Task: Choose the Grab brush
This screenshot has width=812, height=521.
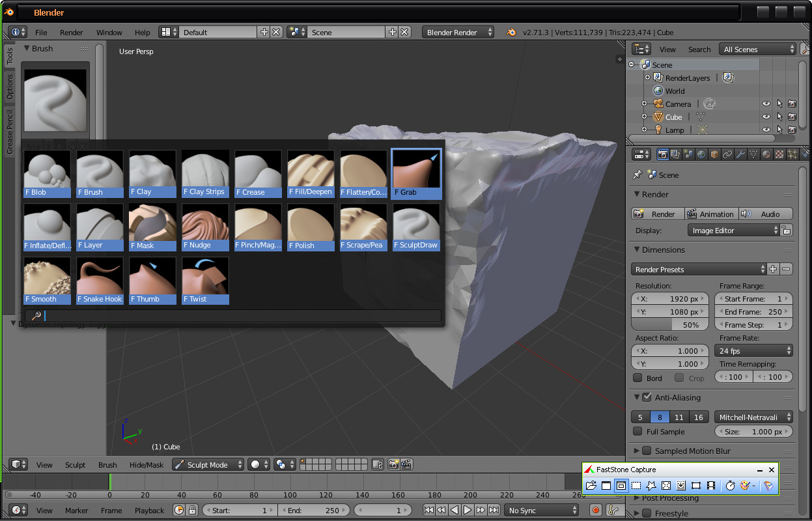Action: tap(417, 174)
